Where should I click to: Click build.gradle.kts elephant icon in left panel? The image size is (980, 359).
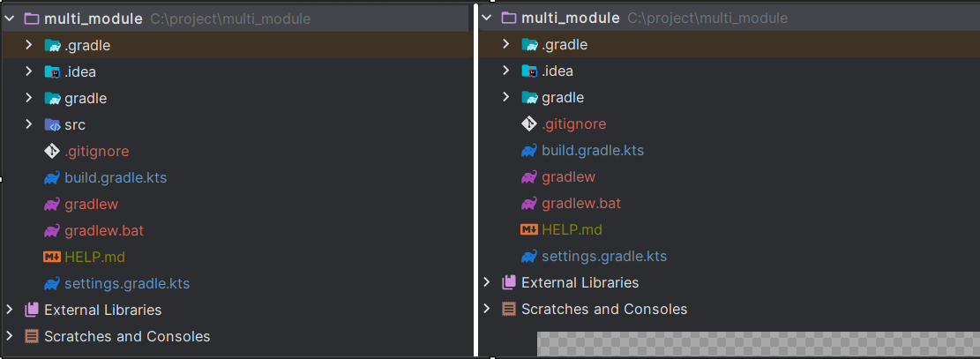pyautogui.click(x=52, y=178)
